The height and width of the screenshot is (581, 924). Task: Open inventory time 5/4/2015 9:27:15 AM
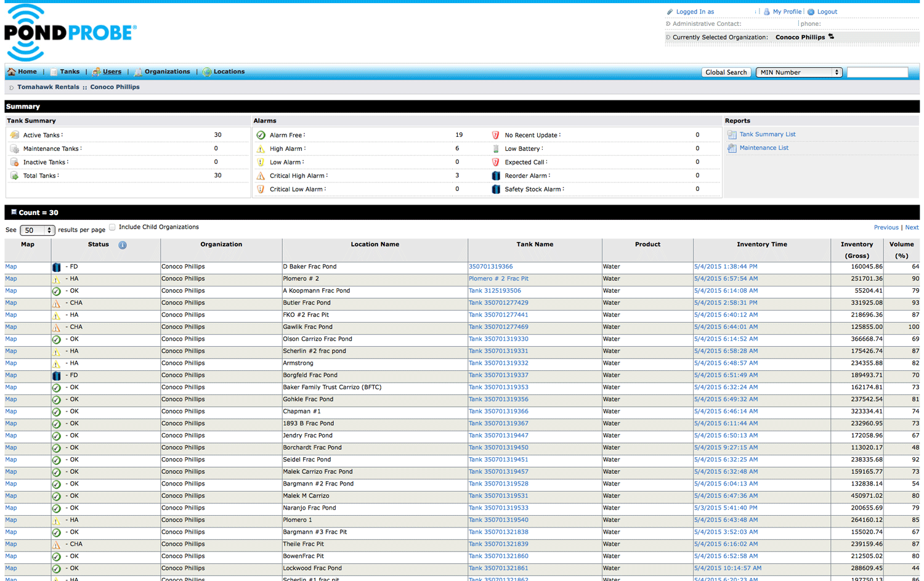(726, 448)
